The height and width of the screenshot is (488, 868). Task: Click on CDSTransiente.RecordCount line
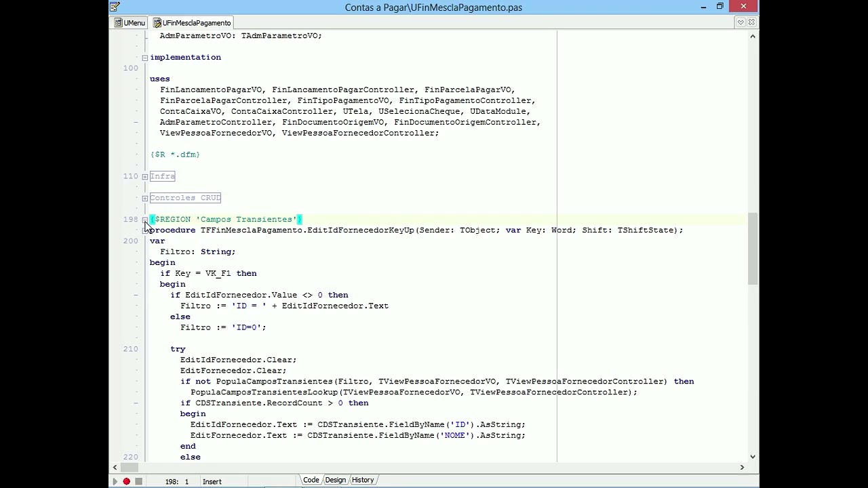click(x=275, y=403)
